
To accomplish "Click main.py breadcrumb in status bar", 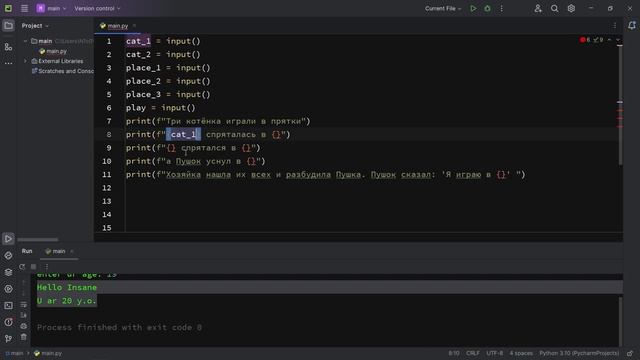I will tap(48, 353).
